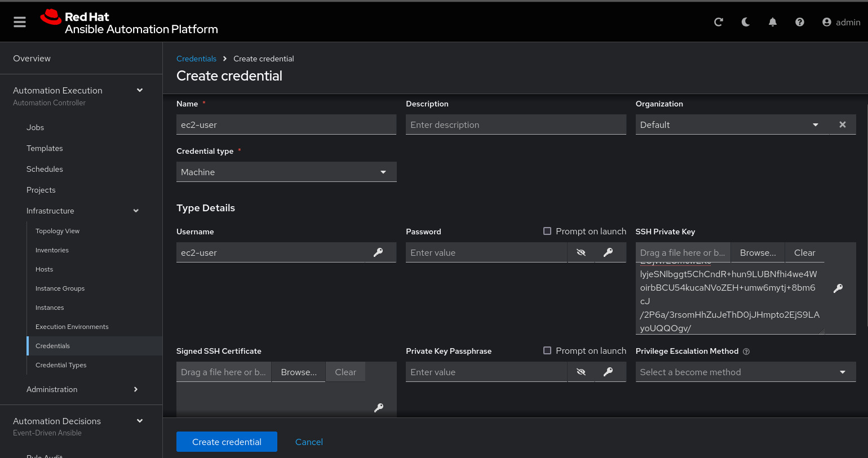Click the refresh icon in header
The image size is (868, 458).
click(718, 22)
